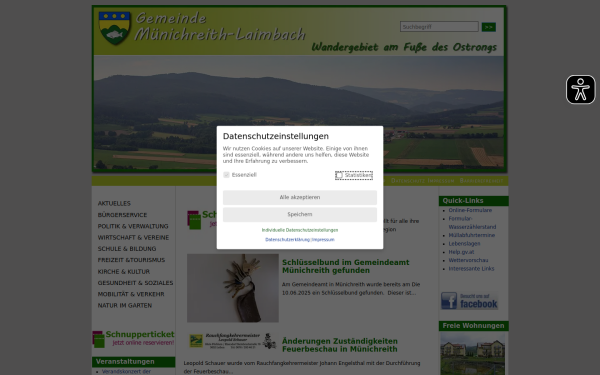The height and width of the screenshot is (375, 600).
Task: Focus the Suchbegriff search field
Action: (x=439, y=27)
